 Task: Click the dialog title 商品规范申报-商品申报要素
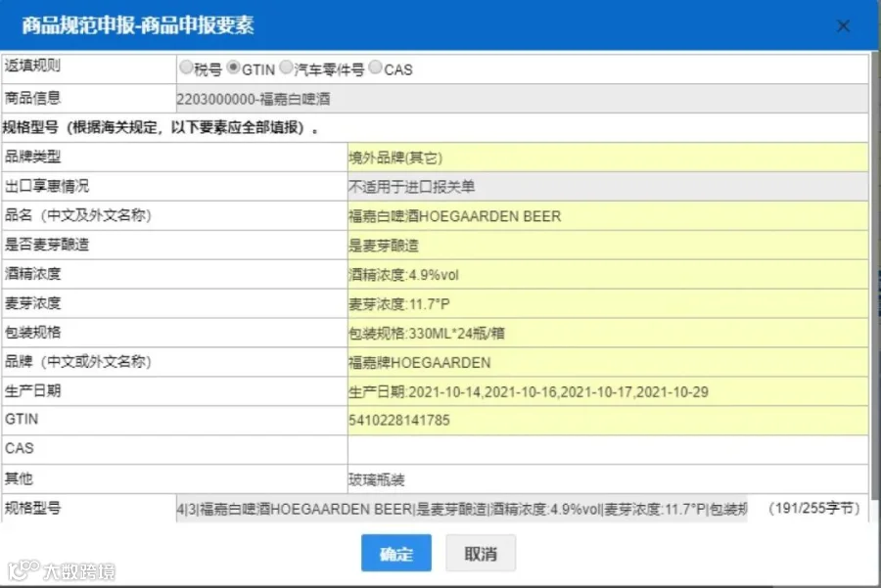coord(138,25)
